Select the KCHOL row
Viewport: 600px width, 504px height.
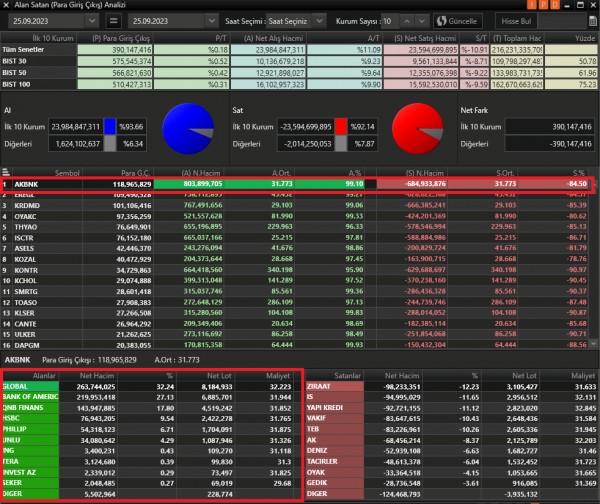click(297, 281)
